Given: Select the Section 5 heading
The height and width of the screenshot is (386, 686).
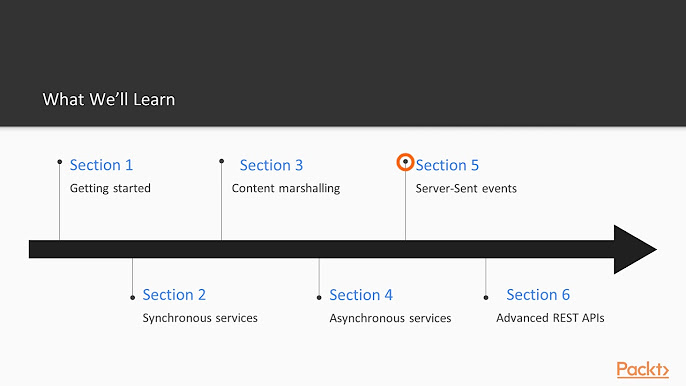Looking at the screenshot, I should pos(447,165).
